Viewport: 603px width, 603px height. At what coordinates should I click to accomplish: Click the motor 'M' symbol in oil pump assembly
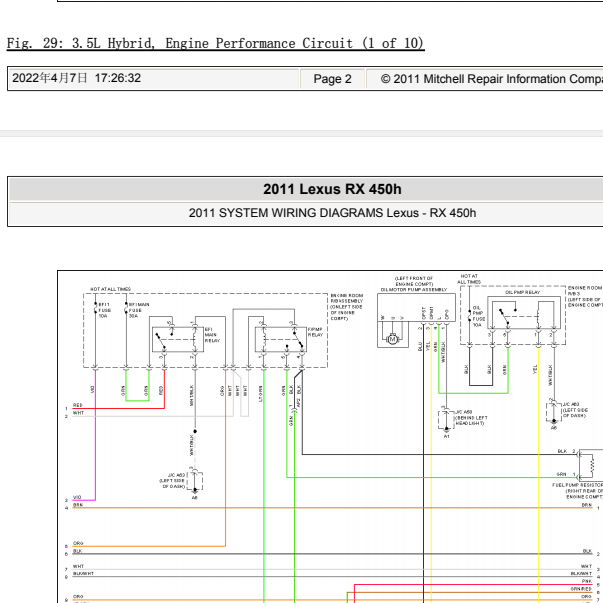coord(392,339)
